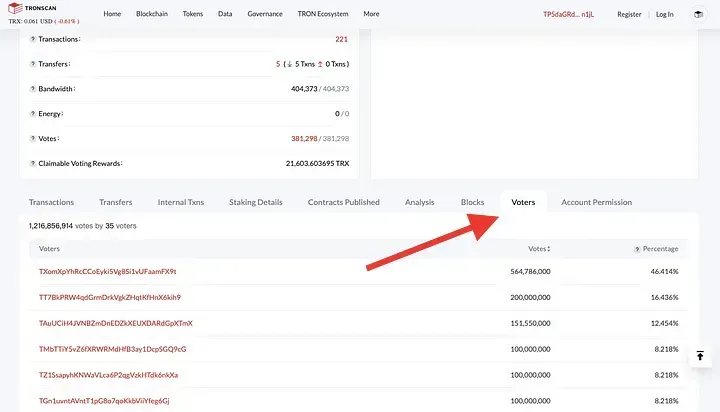This screenshot has width=720, height=412.
Task: Switch to the Transfers tab
Action: (116, 202)
